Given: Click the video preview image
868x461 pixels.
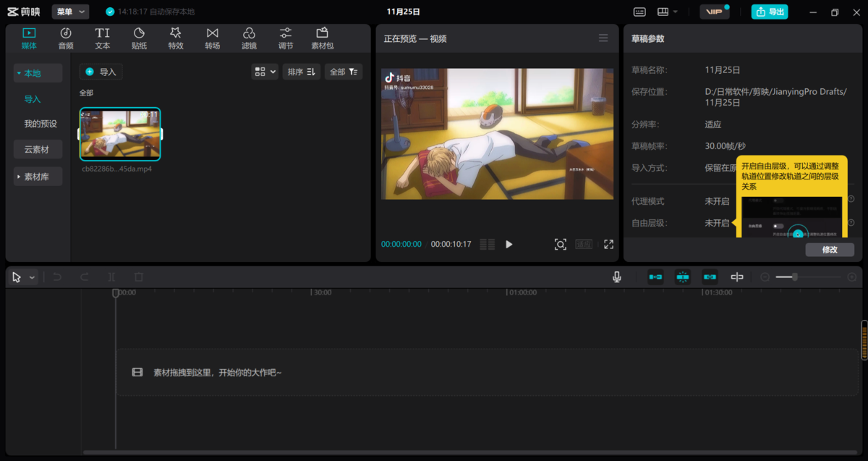Looking at the screenshot, I should tap(497, 134).
